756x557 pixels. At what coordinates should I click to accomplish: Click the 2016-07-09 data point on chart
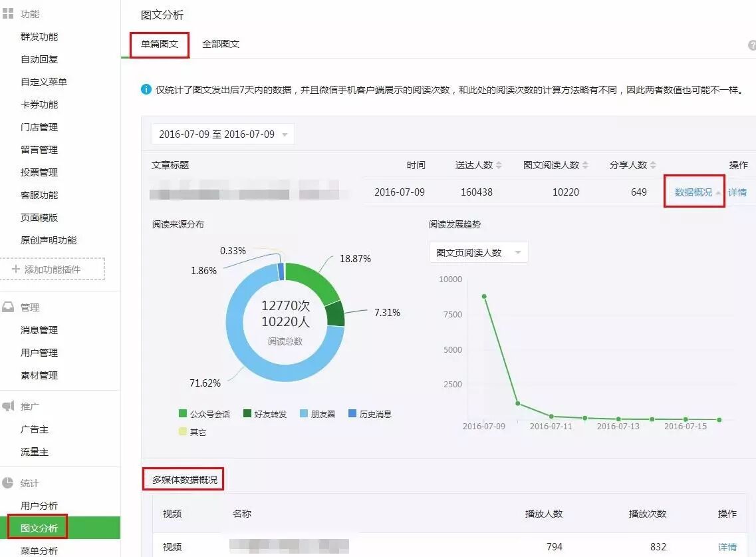pos(484,296)
